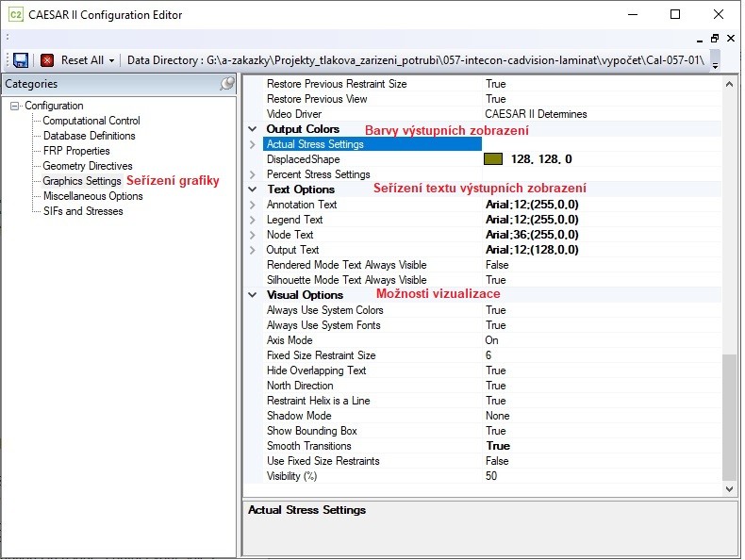Expand the Output Text row

pyautogui.click(x=253, y=251)
